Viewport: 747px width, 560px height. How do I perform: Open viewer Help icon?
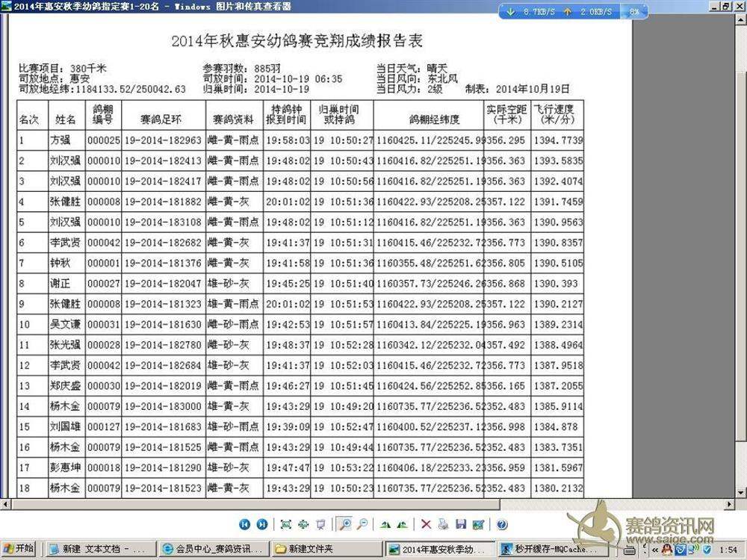click(x=501, y=524)
